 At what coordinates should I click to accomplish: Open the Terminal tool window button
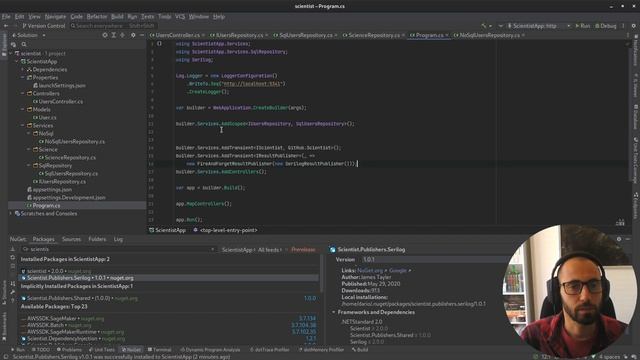[159, 350]
